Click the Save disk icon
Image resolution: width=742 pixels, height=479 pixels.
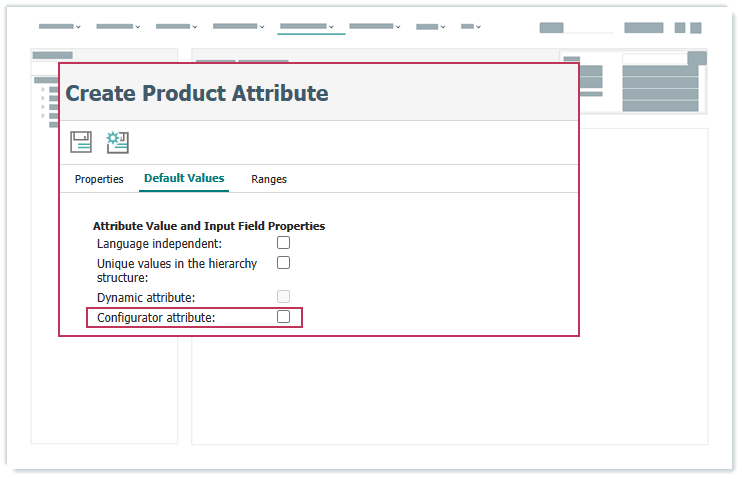81,142
